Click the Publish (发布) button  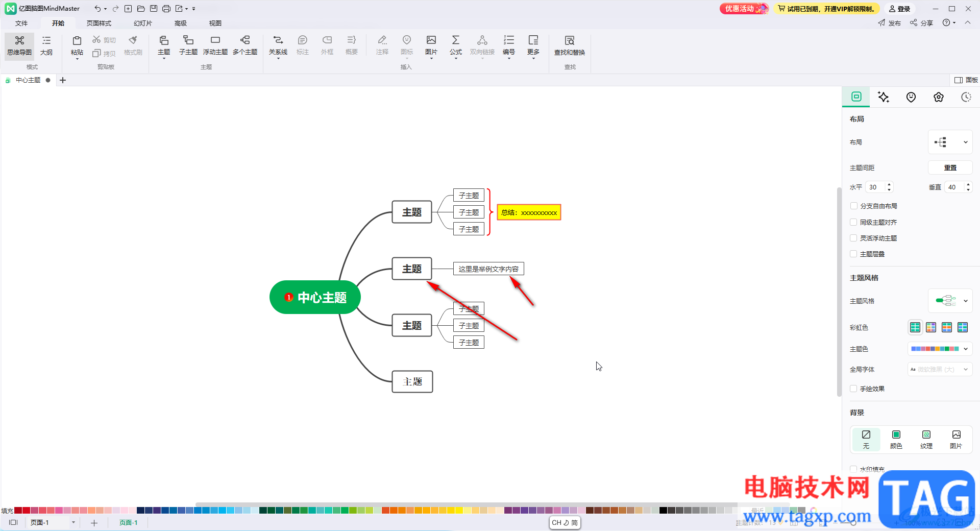click(x=889, y=23)
